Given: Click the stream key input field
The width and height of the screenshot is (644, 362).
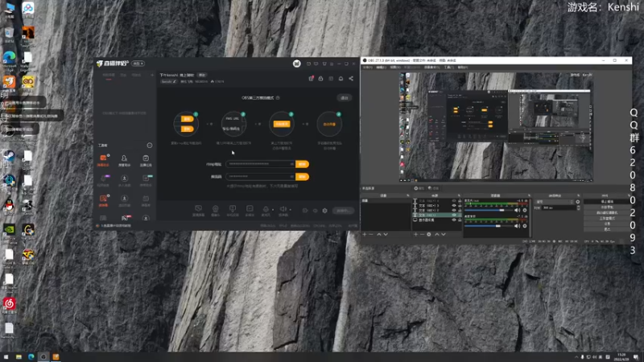Looking at the screenshot, I should (x=260, y=176).
